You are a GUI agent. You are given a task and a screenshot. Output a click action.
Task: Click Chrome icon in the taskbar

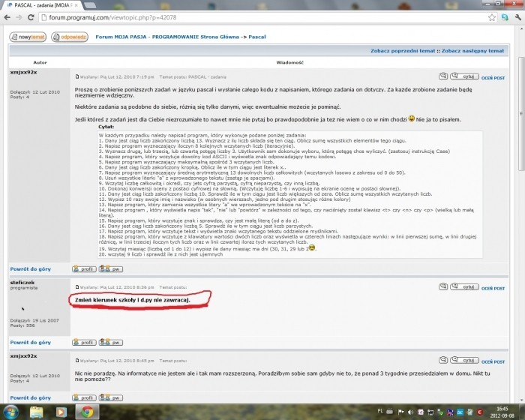click(x=87, y=412)
